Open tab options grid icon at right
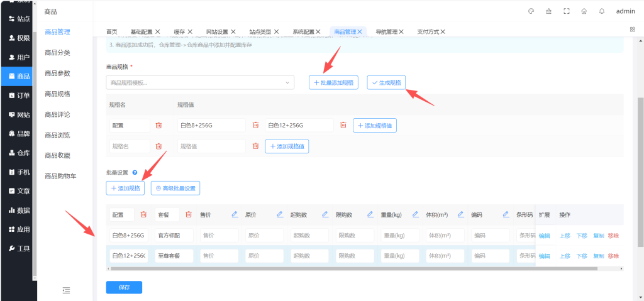Screen dimensions: 644x301 (x=633, y=30)
